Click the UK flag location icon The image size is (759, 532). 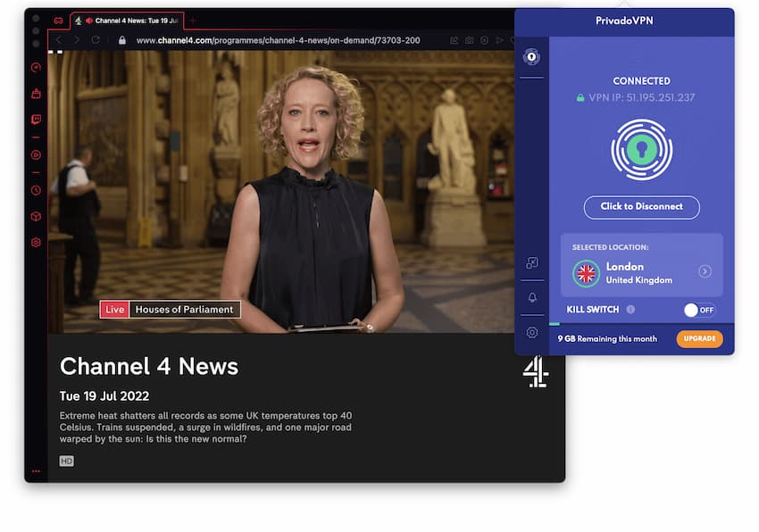(586, 273)
